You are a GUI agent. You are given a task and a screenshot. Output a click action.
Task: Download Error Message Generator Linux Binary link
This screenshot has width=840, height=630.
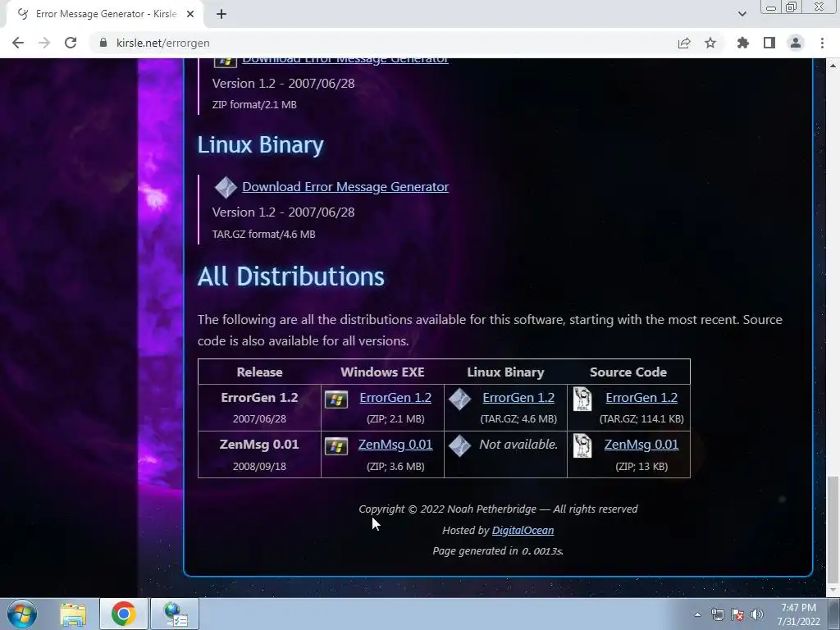coord(345,186)
